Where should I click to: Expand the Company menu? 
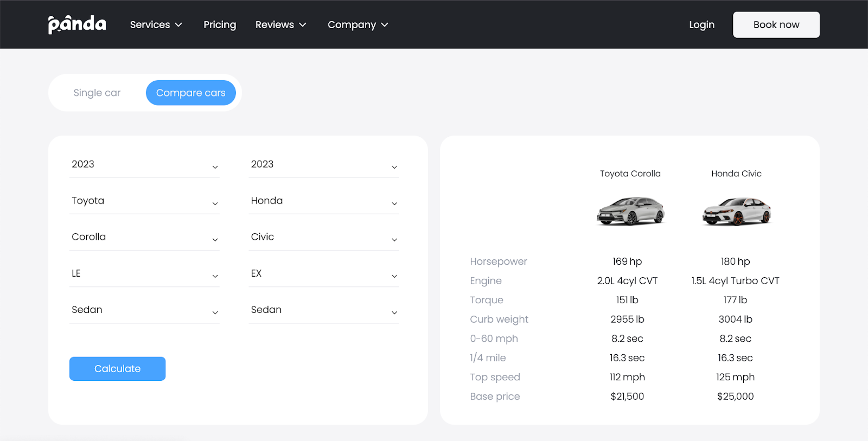click(358, 25)
